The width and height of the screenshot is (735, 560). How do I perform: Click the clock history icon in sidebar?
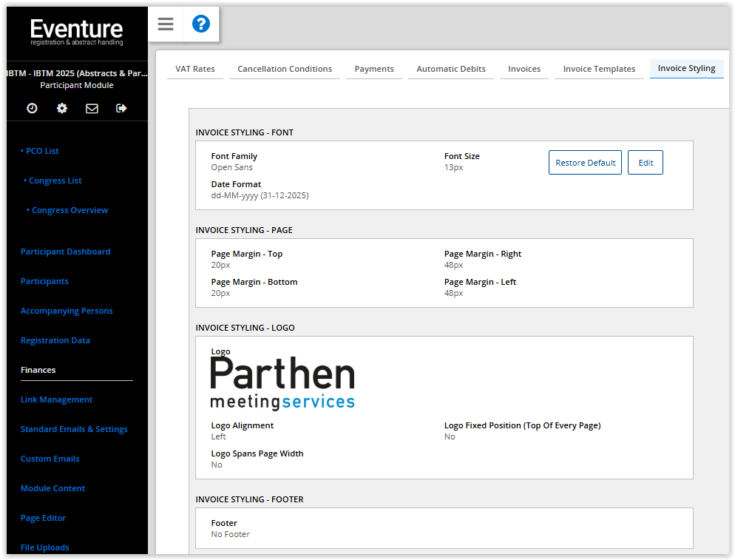pyautogui.click(x=32, y=108)
